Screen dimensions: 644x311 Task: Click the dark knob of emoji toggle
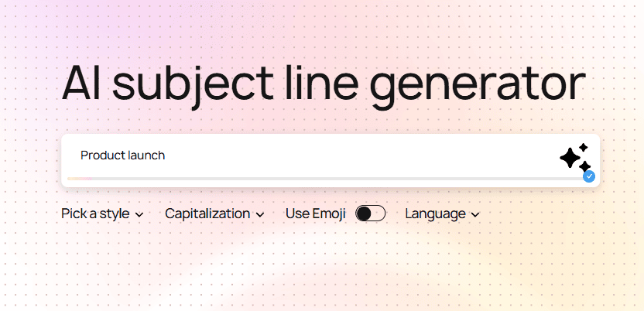coord(364,214)
